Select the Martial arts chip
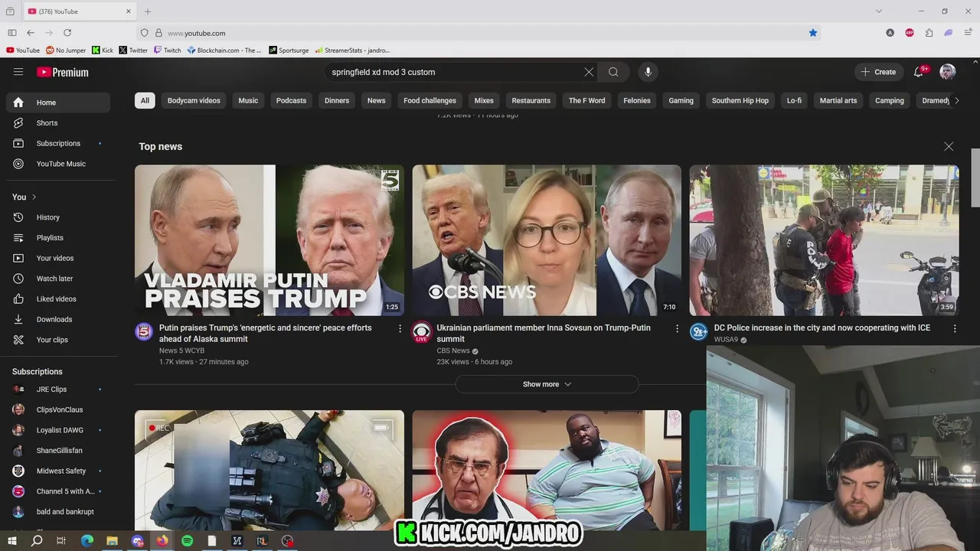The width and height of the screenshot is (980, 551). pyautogui.click(x=838, y=100)
